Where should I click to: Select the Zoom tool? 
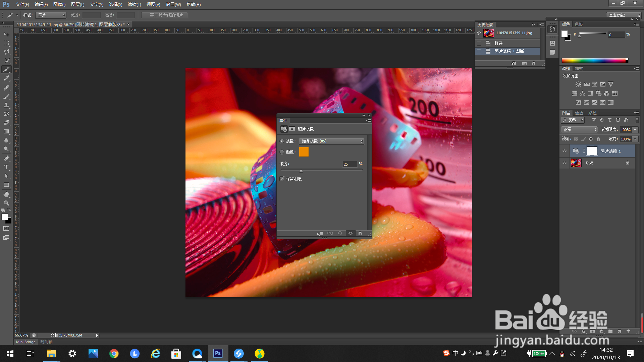tap(6, 203)
